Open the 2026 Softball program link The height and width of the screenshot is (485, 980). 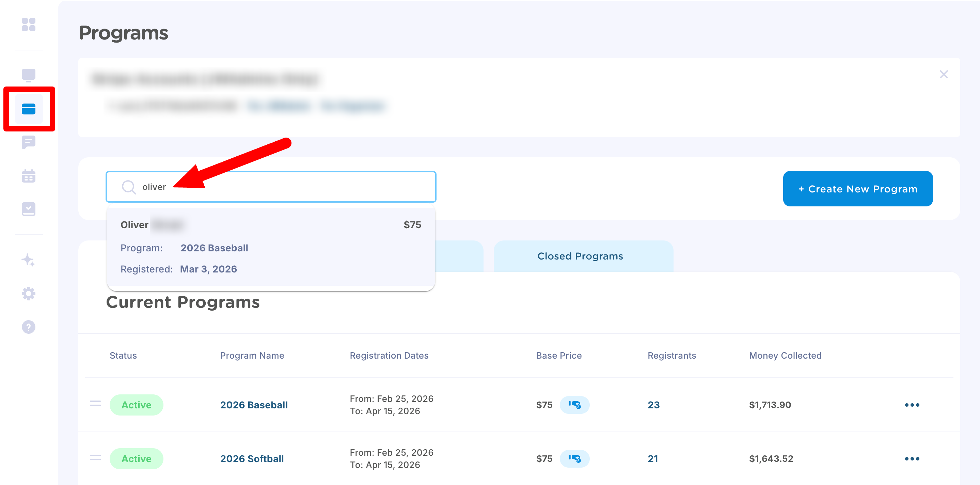tap(252, 458)
